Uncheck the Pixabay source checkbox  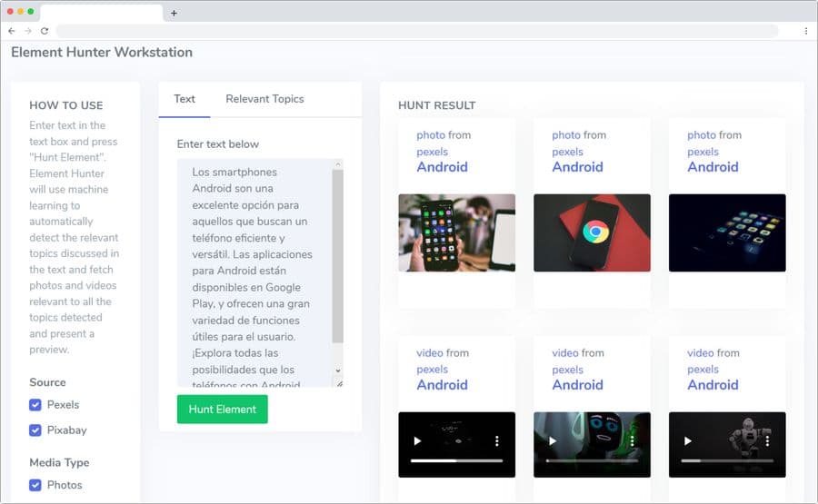[35, 430]
